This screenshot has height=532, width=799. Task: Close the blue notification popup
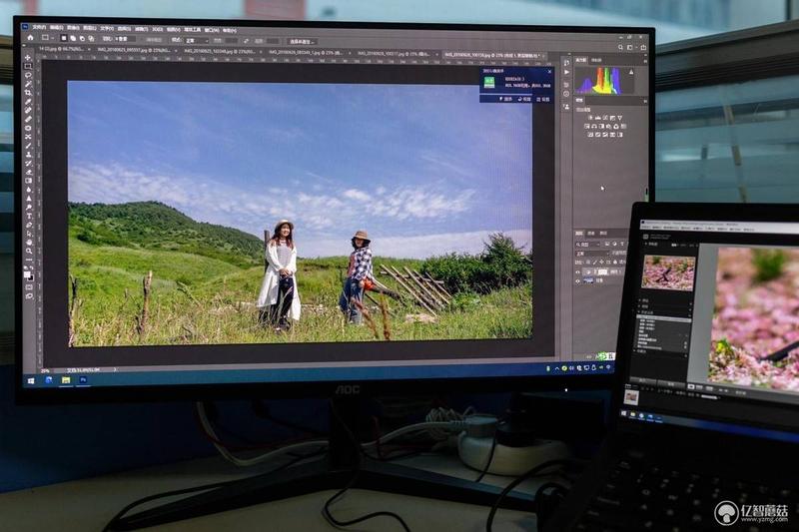click(x=549, y=72)
